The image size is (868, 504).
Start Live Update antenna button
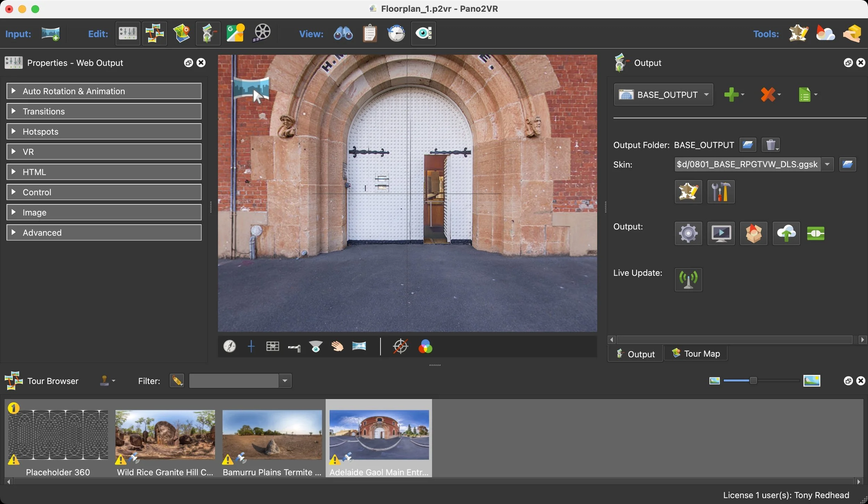(x=688, y=280)
